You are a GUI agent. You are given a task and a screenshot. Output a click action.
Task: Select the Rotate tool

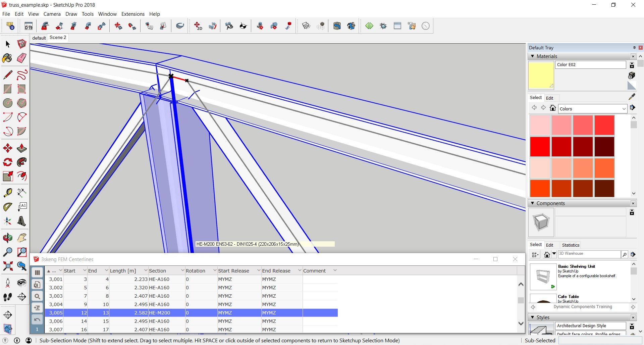(7, 162)
